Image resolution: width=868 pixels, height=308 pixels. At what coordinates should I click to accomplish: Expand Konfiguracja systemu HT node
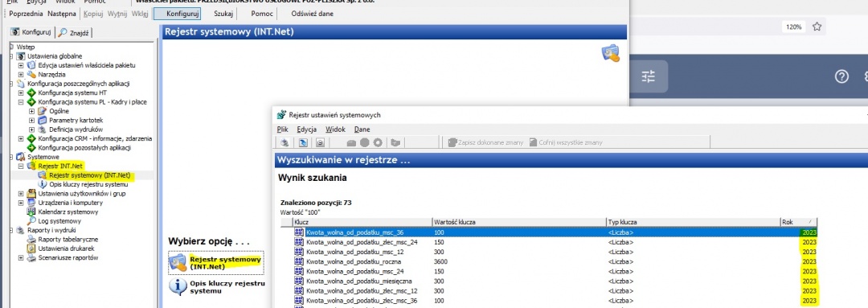coord(21,93)
